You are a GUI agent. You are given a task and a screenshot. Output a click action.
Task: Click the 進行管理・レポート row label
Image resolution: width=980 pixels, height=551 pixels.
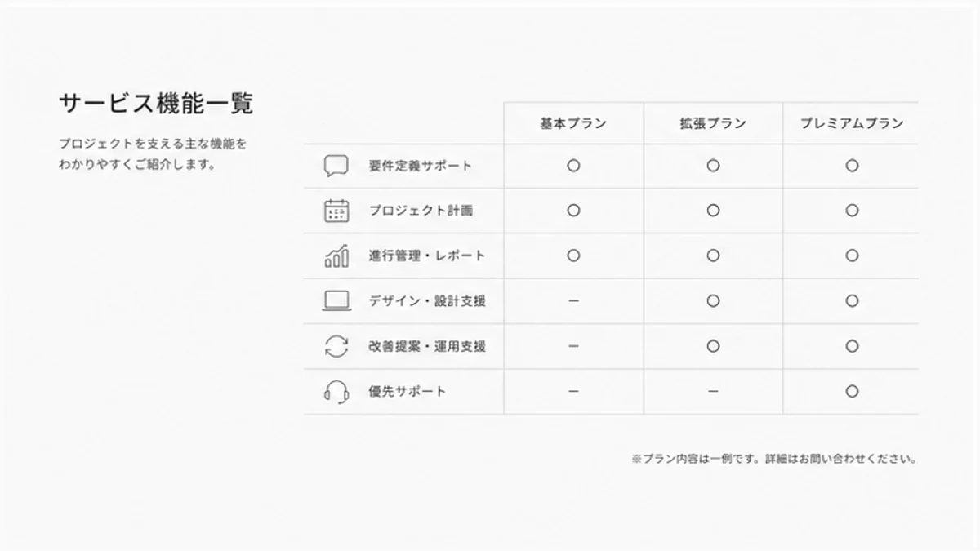click(x=427, y=256)
